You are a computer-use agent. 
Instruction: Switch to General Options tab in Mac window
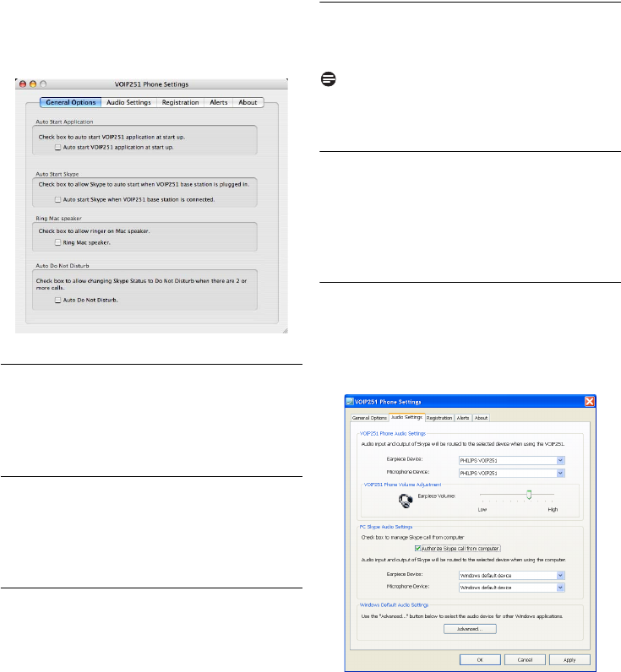[71, 102]
